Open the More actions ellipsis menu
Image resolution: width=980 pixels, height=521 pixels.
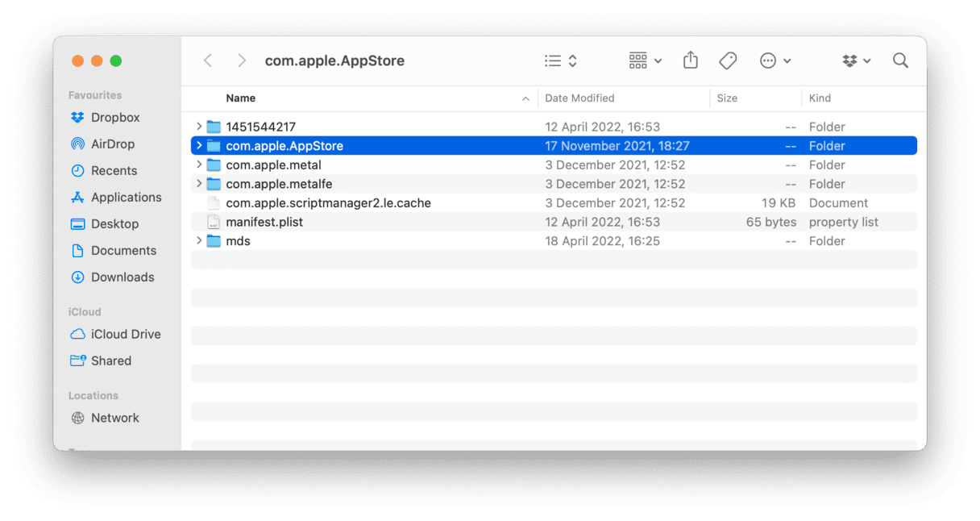coord(775,60)
